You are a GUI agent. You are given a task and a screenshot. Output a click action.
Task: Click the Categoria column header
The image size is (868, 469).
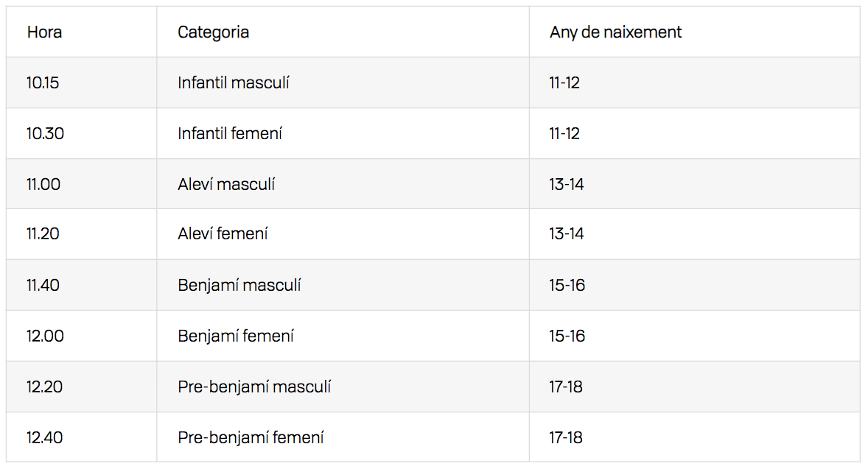coord(213,32)
